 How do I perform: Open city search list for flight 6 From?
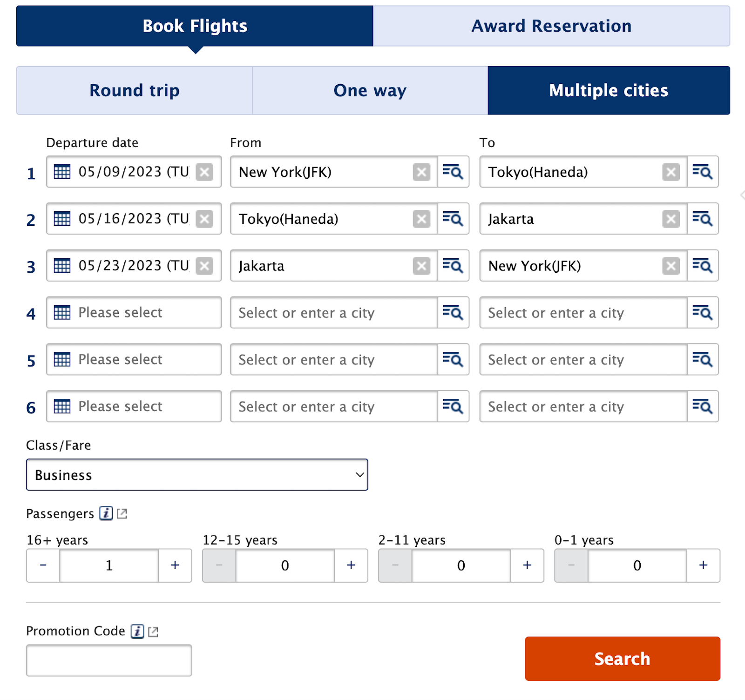pyautogui.click(x=453, y=406)
